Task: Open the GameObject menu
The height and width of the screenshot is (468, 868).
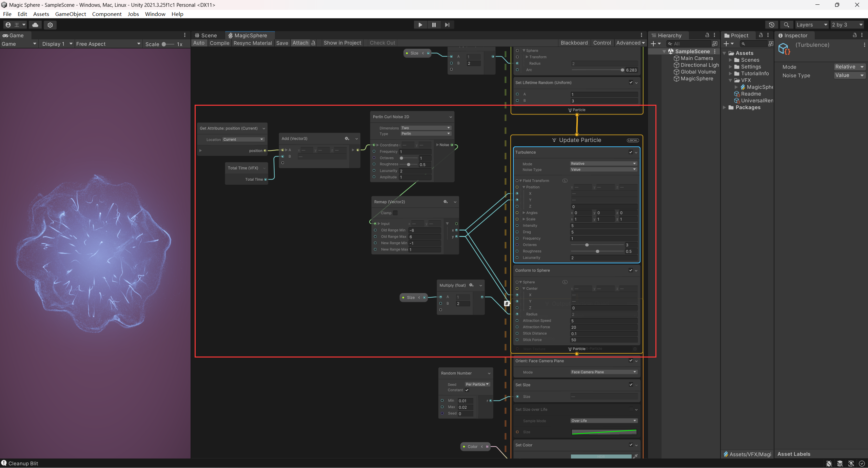Action: 71,14
